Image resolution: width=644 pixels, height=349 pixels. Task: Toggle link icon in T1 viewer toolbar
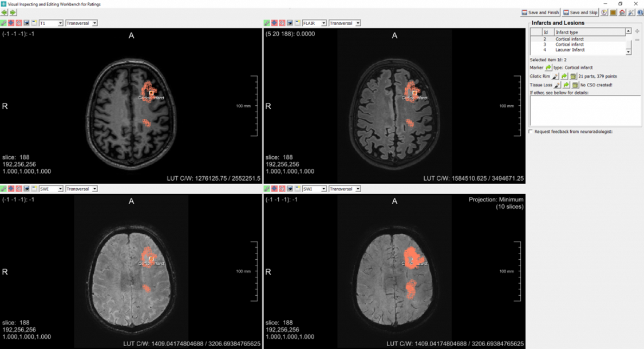[3, 23]
